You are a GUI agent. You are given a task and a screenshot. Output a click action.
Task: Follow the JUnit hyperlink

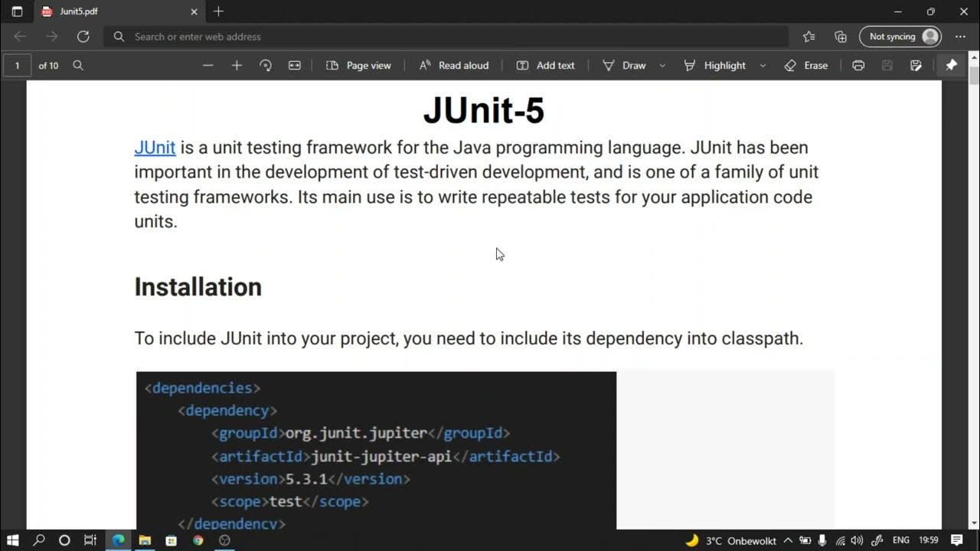[x=155, y=147]
